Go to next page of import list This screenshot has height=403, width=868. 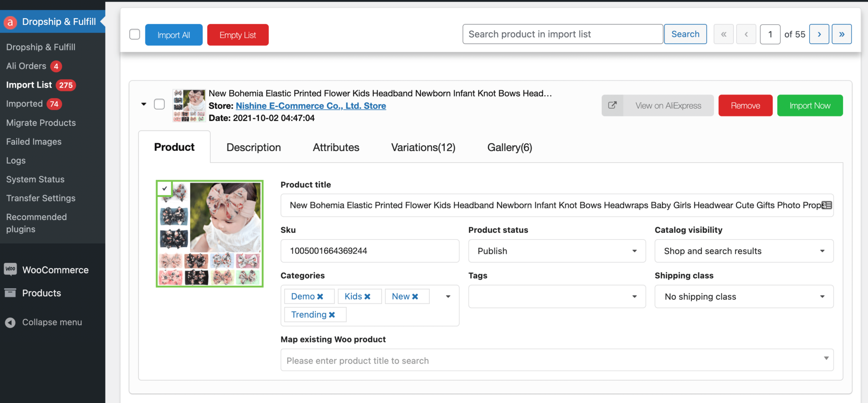tap(819, 34)
